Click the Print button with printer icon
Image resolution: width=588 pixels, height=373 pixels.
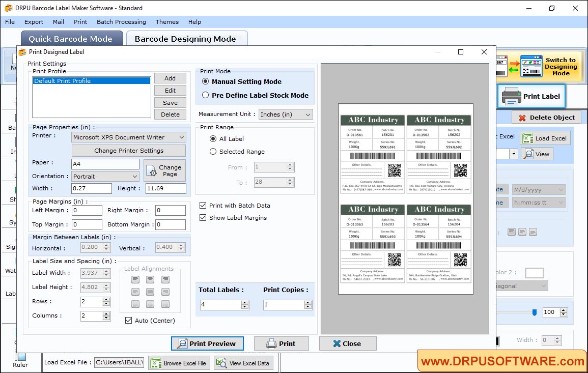tap(281, 343)
